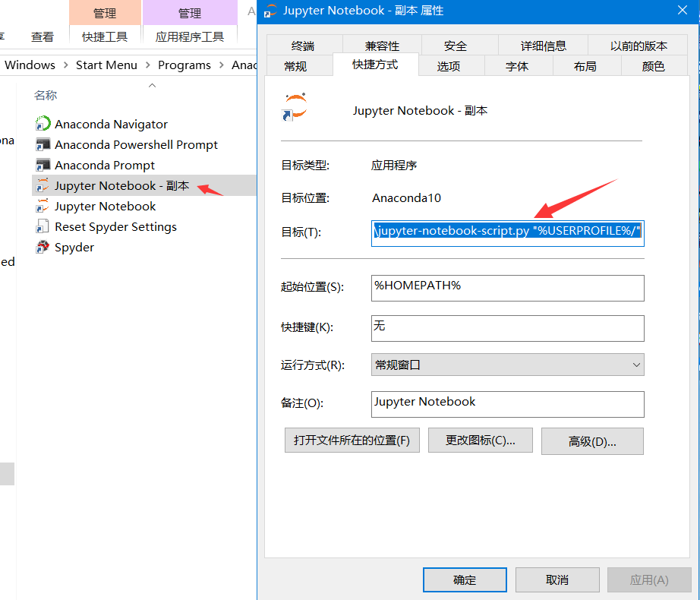Click the Programs breadcrumb segment
The width and height of the screenshot is (700, 600).
point(184,65)
